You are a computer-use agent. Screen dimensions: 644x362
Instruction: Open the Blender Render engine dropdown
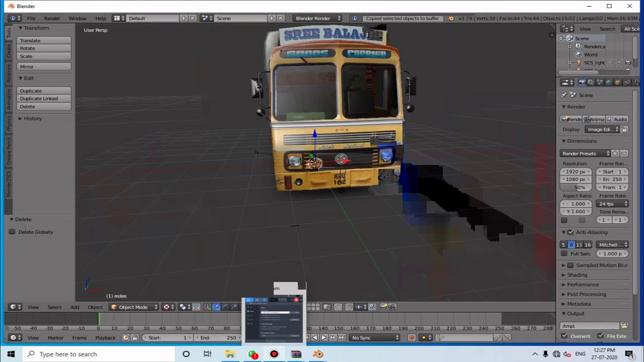pyautogui.click(x=318, y=18)
